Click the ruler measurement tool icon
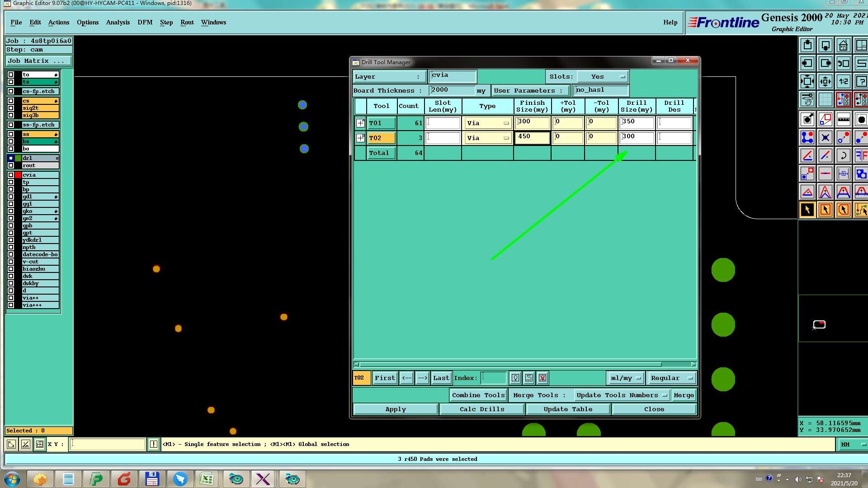 (843, 120)
